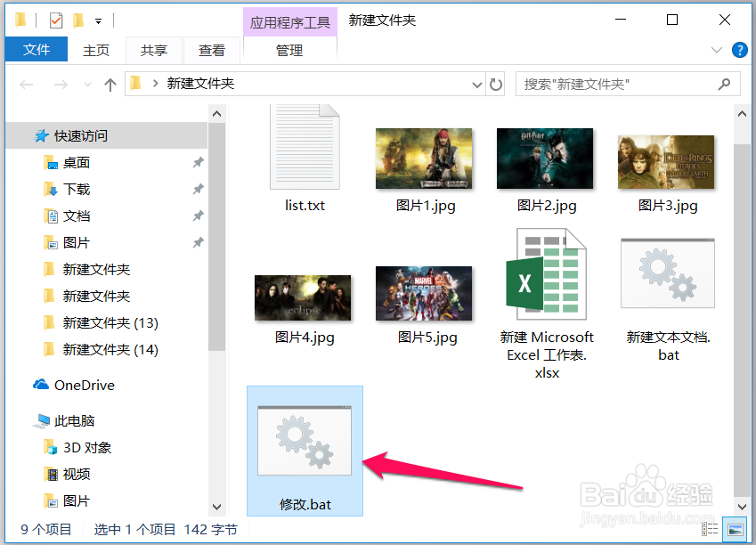Viewport: 756px width, 545px height.
Task: Select the 图片5.jpg thumbnail
Action: [424, 293]
